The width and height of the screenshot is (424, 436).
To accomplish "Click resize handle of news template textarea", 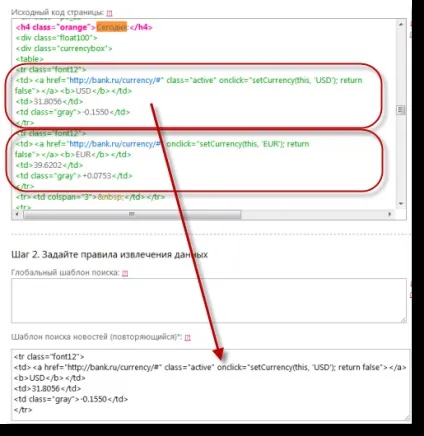I will pyautogui.click(x=406, y=417).
